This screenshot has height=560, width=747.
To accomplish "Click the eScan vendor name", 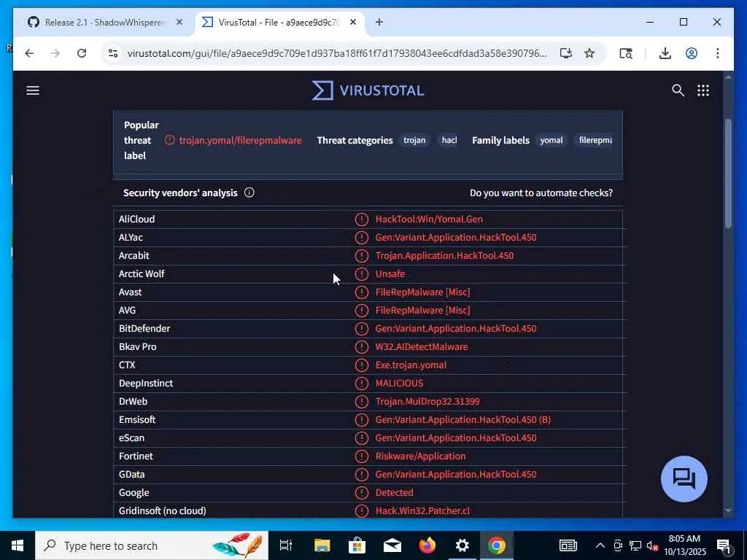I will tap(131, 438).
